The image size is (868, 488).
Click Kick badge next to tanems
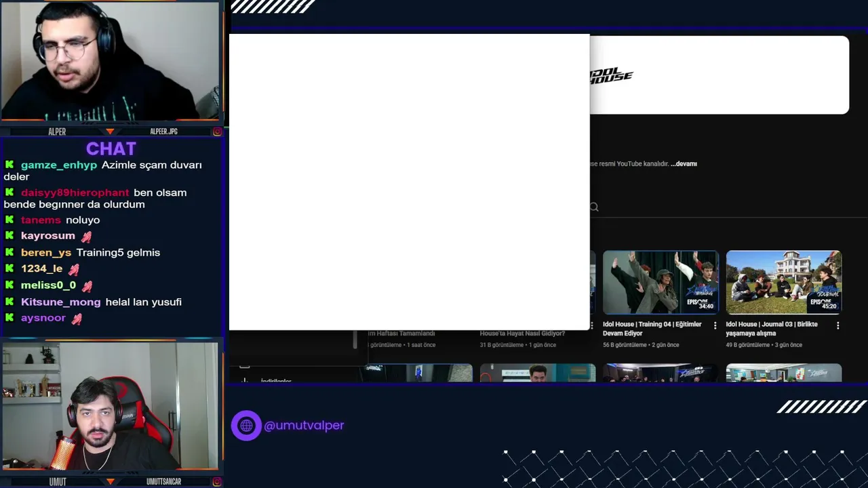tap(9, 220)
